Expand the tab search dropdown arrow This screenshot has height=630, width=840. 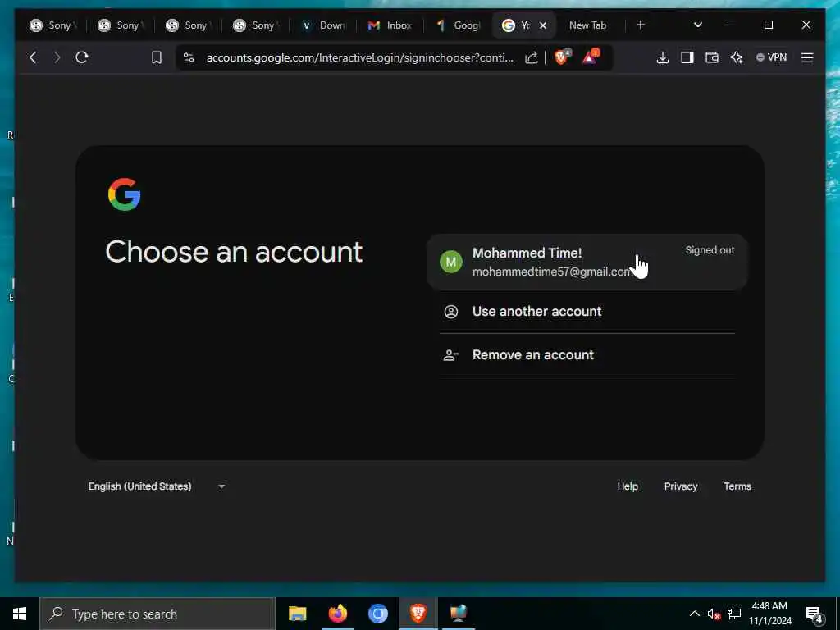pyautogui.click(x=698, y=25)
